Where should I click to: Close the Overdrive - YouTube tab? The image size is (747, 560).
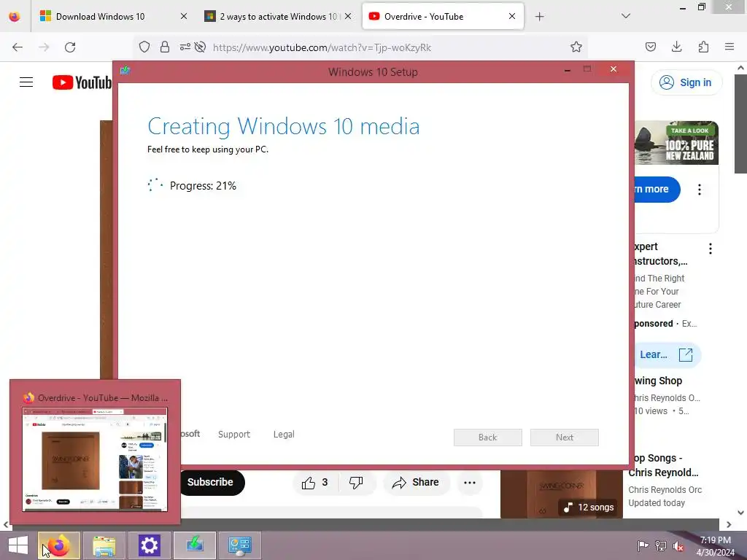point(512,17)
